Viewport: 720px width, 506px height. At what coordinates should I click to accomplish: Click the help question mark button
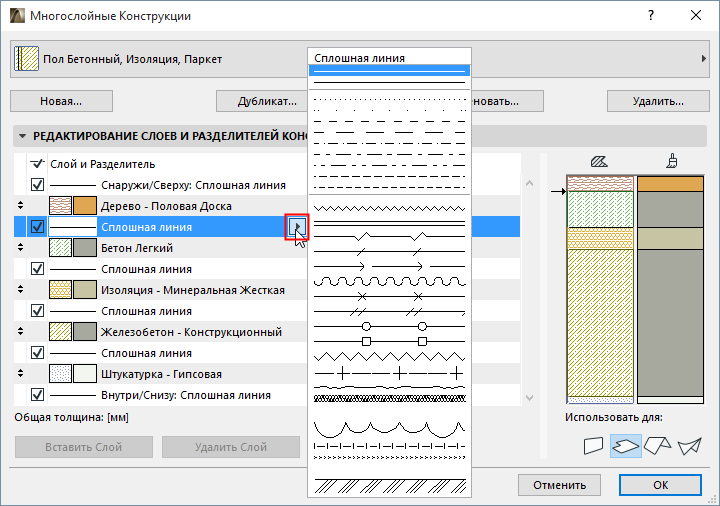point(651,16)
